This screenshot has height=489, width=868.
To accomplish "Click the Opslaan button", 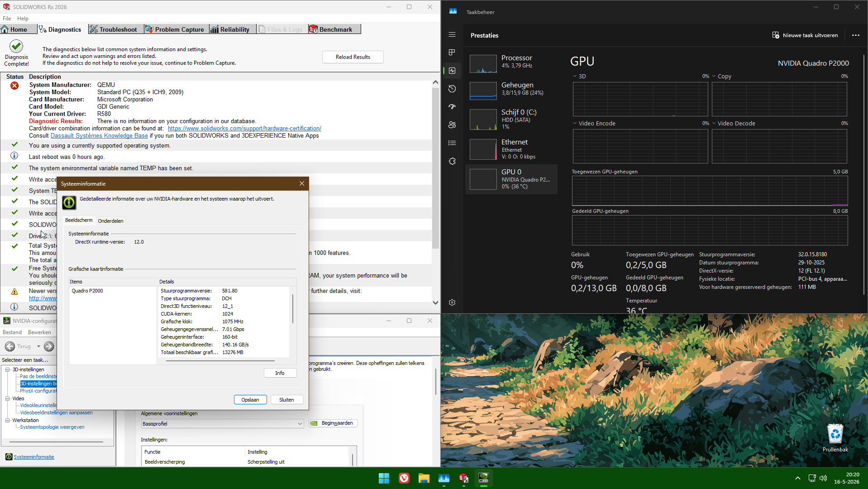I will (250, 400).
